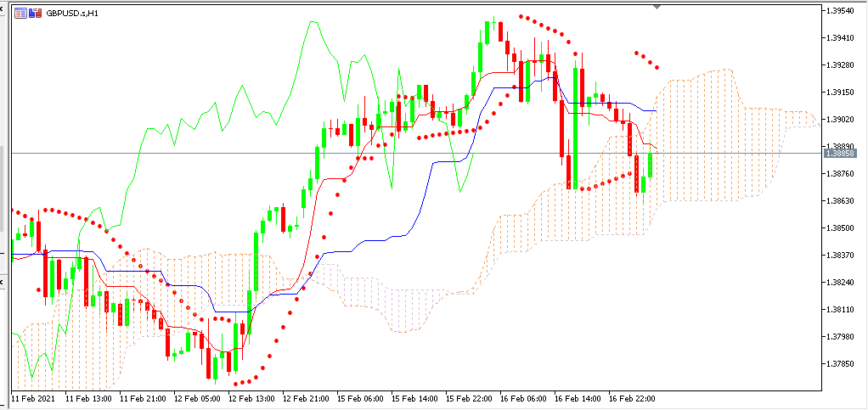Click the 12 Feb 13:00 time label
The height and width of the screenshot is (410, 868).
point(251,399)
